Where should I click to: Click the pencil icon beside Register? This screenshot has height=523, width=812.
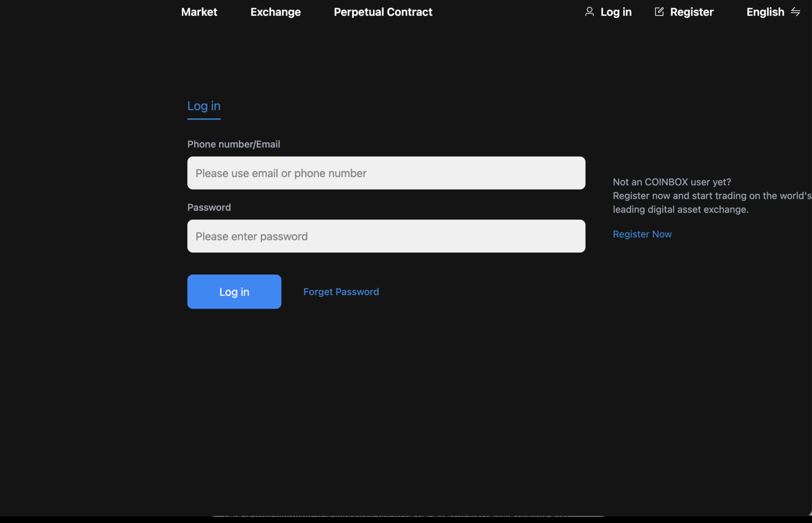tap(659, 12)
